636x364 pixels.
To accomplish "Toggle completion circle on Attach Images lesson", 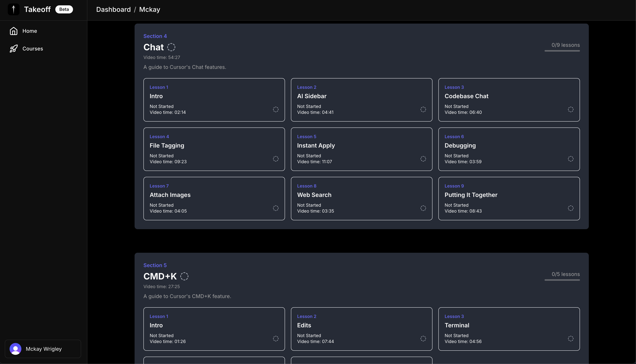I will [x=276, y=208].
